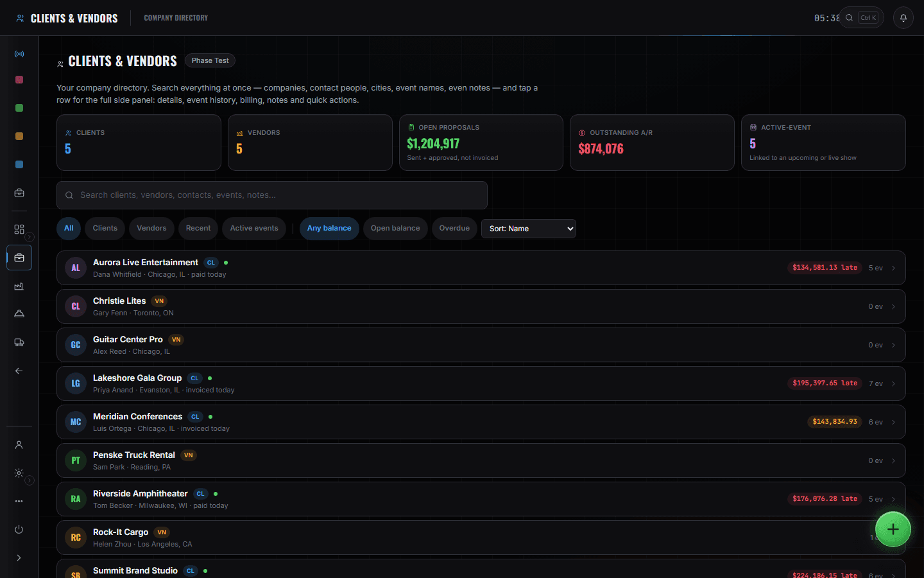Select the amber square sidebar shortcut
Screen dimensions: 924x578
tap(19, 136)
